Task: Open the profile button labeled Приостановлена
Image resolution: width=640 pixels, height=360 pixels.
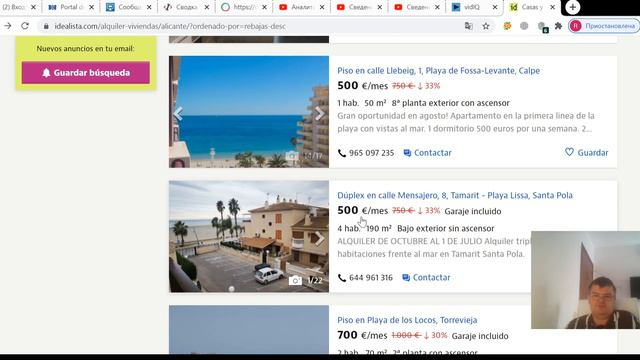Action: pos(604,26)
